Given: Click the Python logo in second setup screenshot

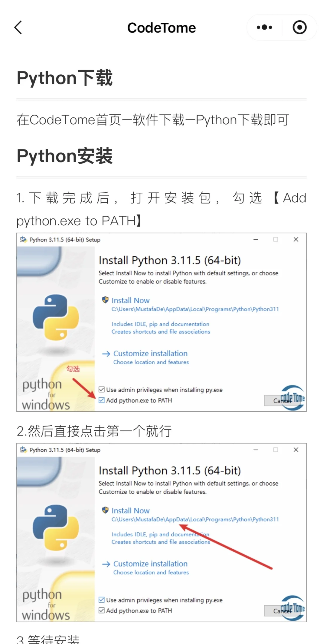Looking at the screenshot, I should (x=56, y=528).
